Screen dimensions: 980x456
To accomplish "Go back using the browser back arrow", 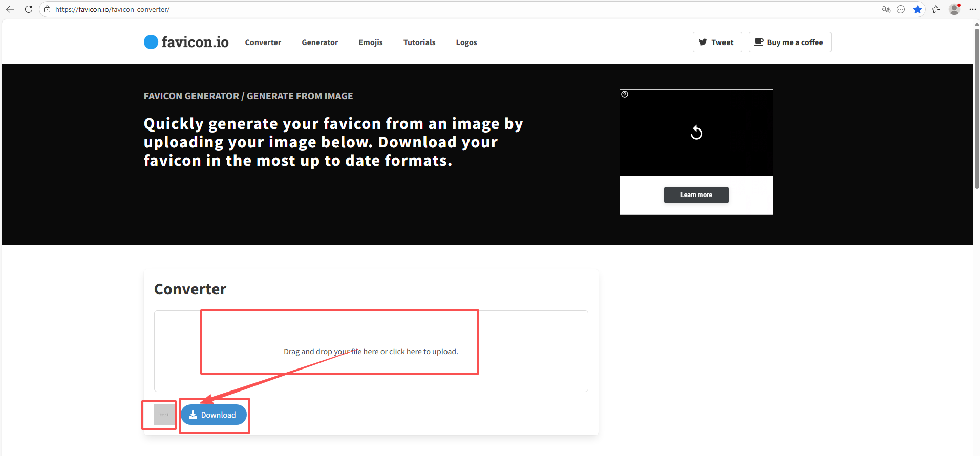I will [x=10, y=9].
